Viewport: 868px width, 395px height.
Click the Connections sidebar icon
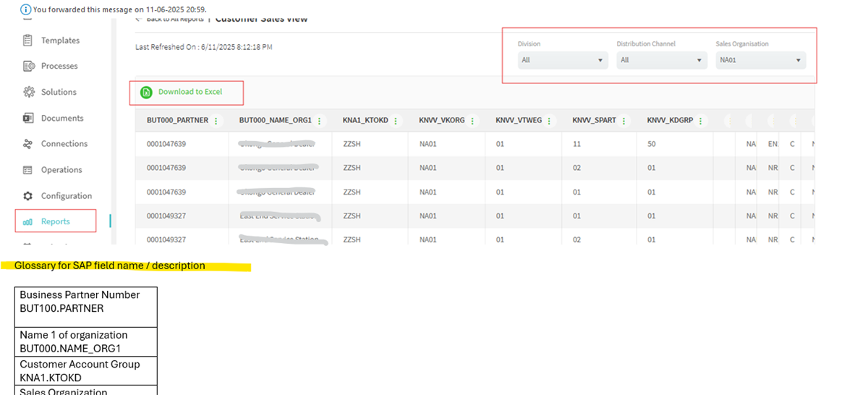coord(28,144)
